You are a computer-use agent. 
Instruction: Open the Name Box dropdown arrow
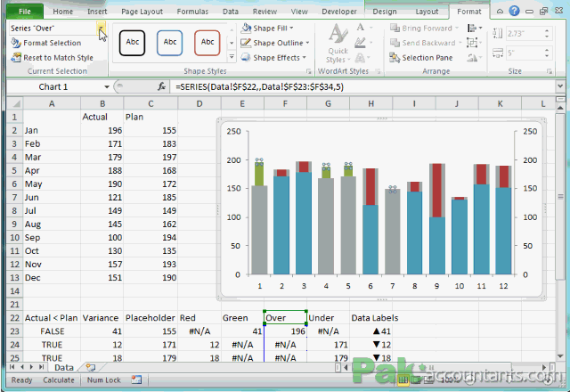(x=107, y=87)
